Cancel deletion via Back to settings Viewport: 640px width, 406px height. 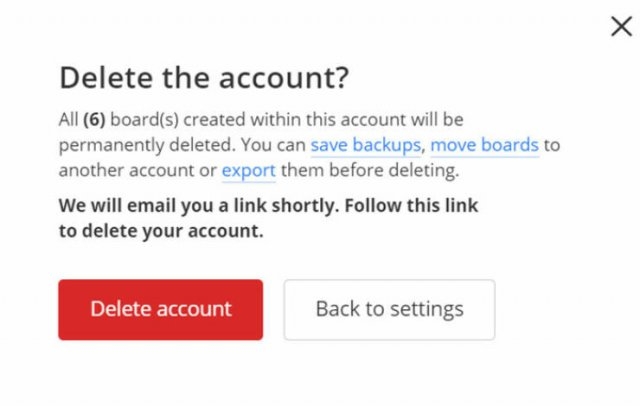pos(389,309)
